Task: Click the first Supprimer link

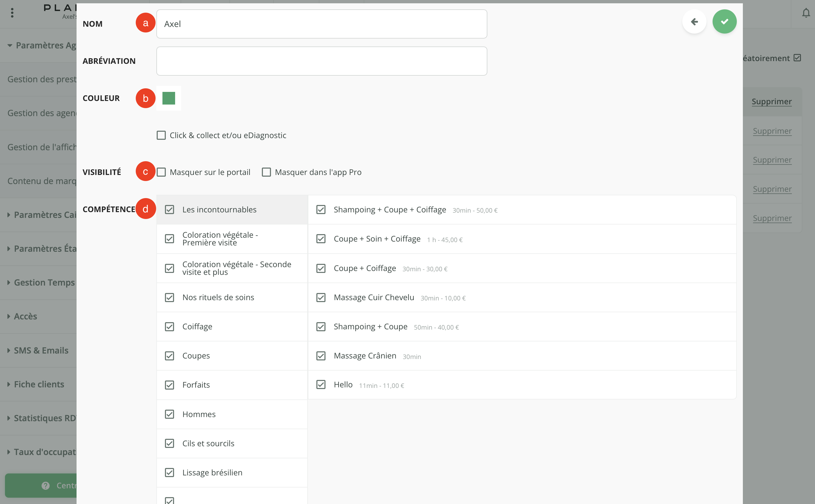Action: pos(771,102)
